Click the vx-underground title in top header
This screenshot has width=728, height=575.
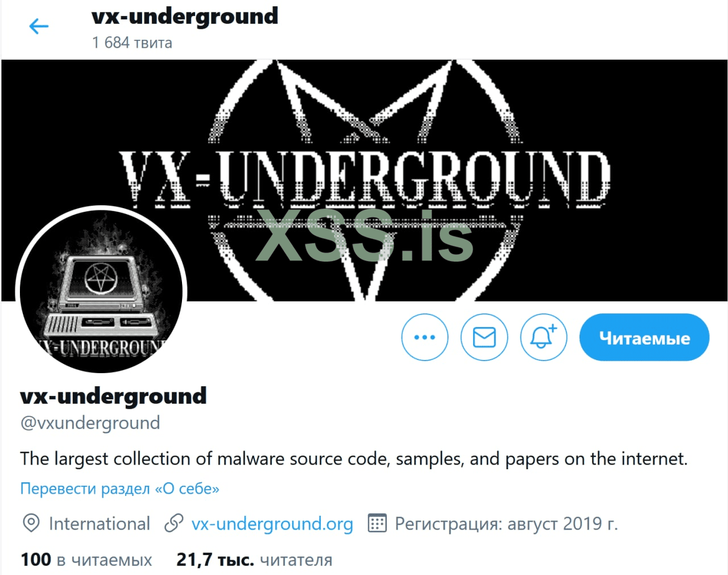click(x=185, y=16)
